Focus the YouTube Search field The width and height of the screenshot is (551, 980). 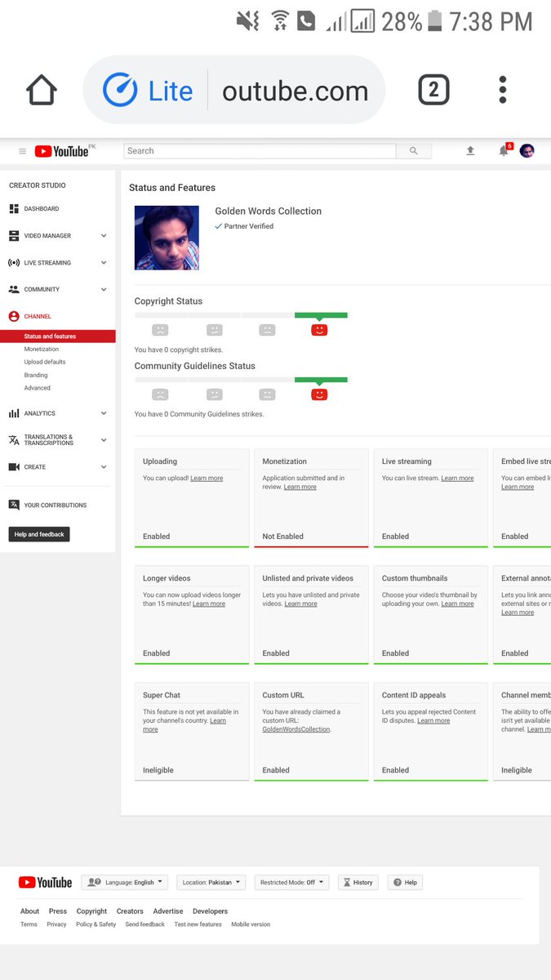click(x=260, y=151)
